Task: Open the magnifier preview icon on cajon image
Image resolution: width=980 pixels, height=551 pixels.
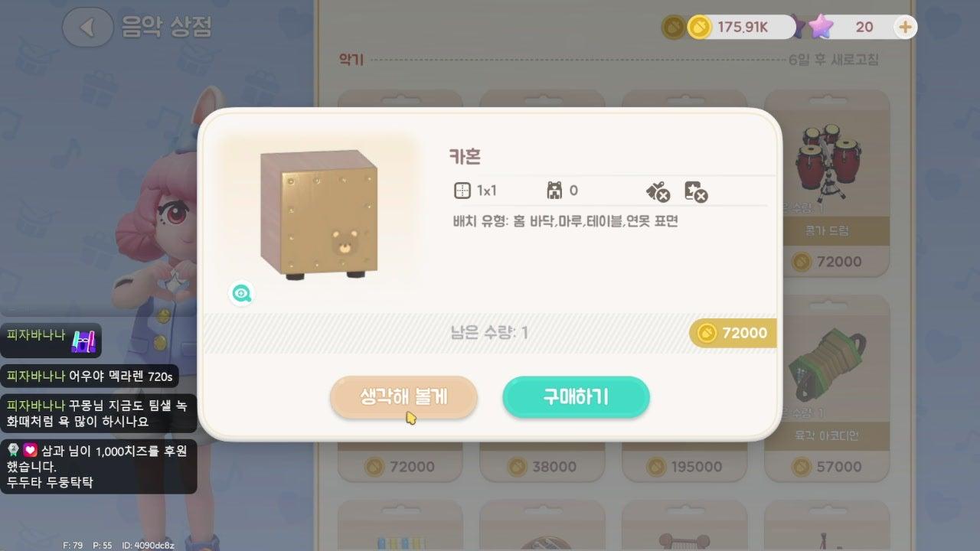Action: [241, 292]
